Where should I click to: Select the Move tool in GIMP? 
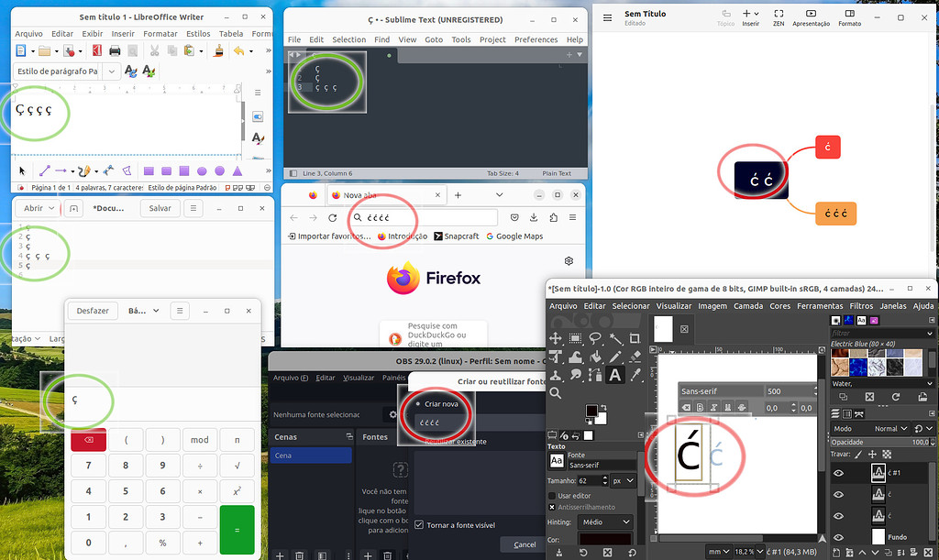555,338
